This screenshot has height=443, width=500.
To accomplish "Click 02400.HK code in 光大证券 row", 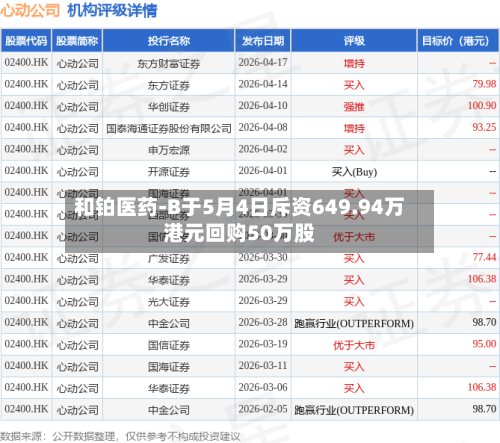I will (x=26, y=301).
